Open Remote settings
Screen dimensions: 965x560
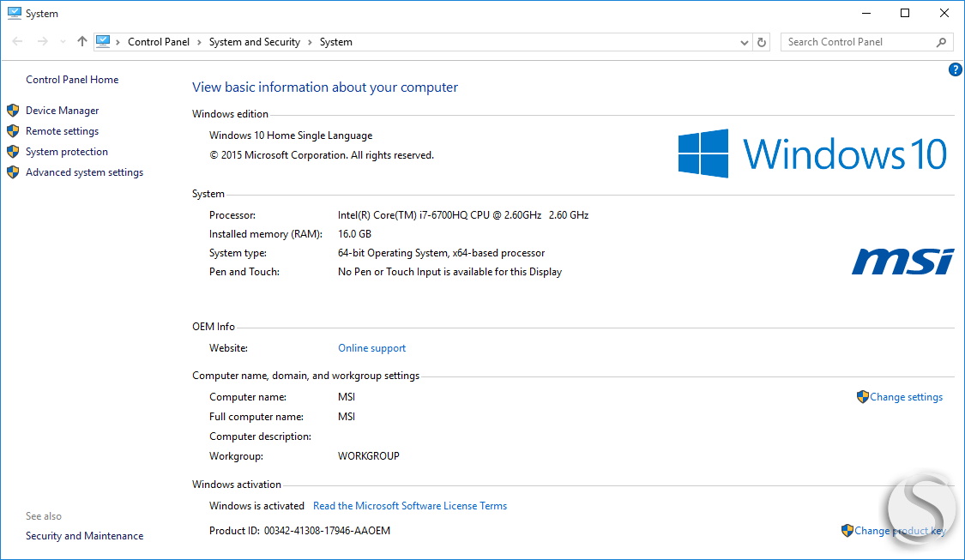[x=62, y=131]
